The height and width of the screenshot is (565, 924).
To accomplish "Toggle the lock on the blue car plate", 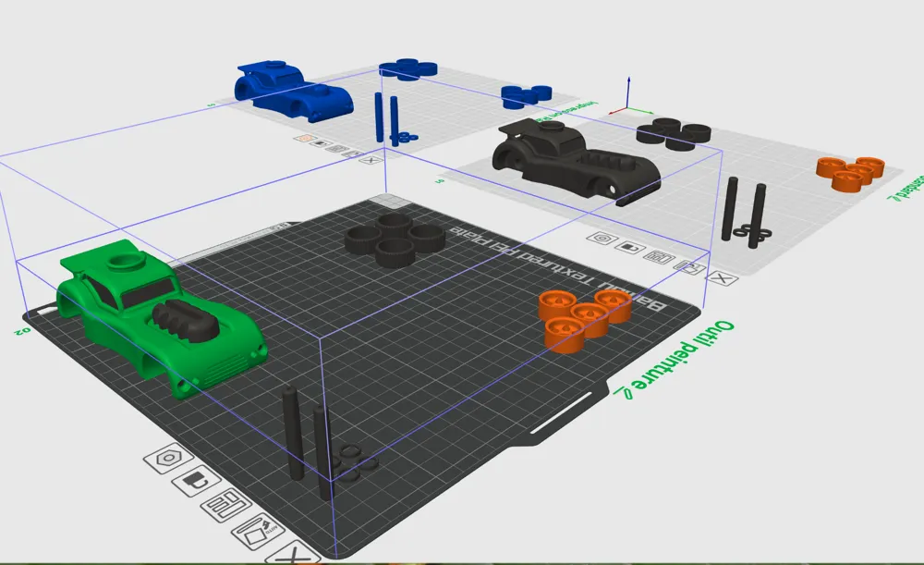I will (320, 143).
